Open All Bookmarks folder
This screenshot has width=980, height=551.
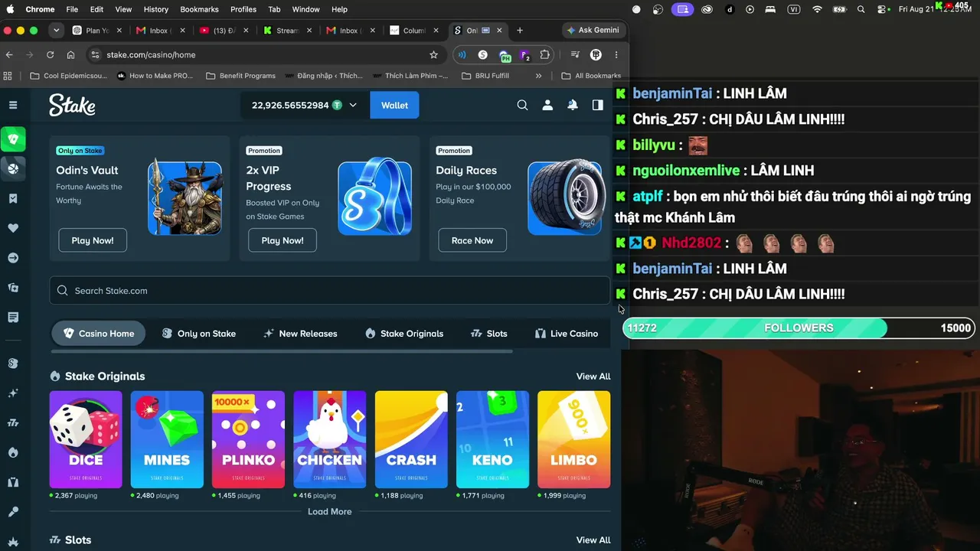click(x=590, y=76)
